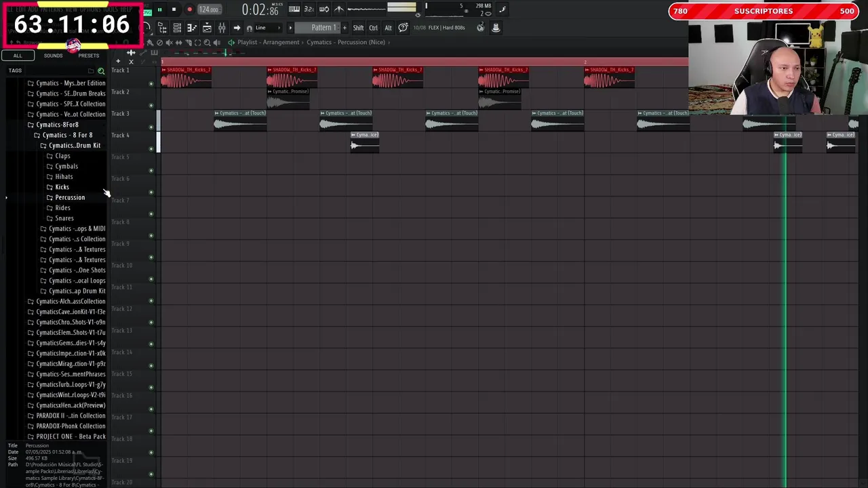Toggle typing keyboard to piano icon
This screenshot has width=868, height=488.
[294, 9]
